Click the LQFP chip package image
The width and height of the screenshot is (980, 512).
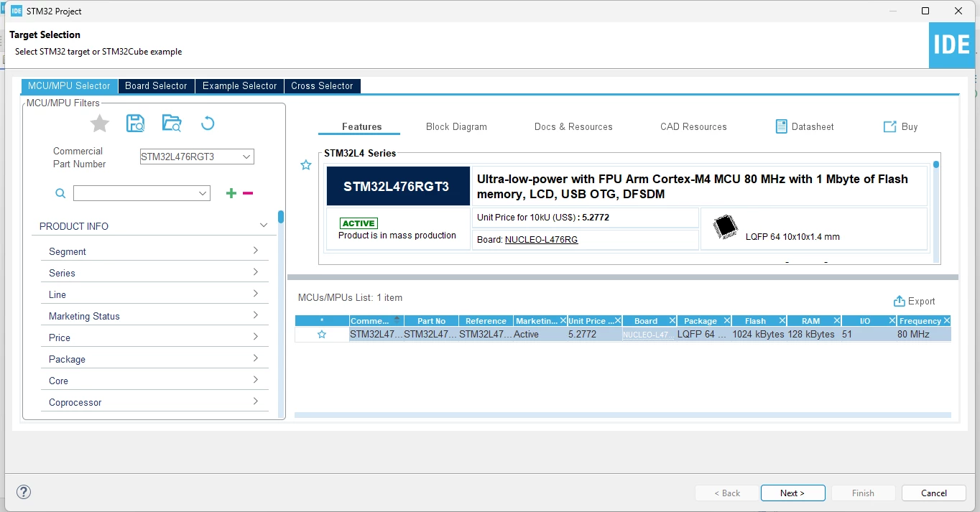click(x=726, y=227)
